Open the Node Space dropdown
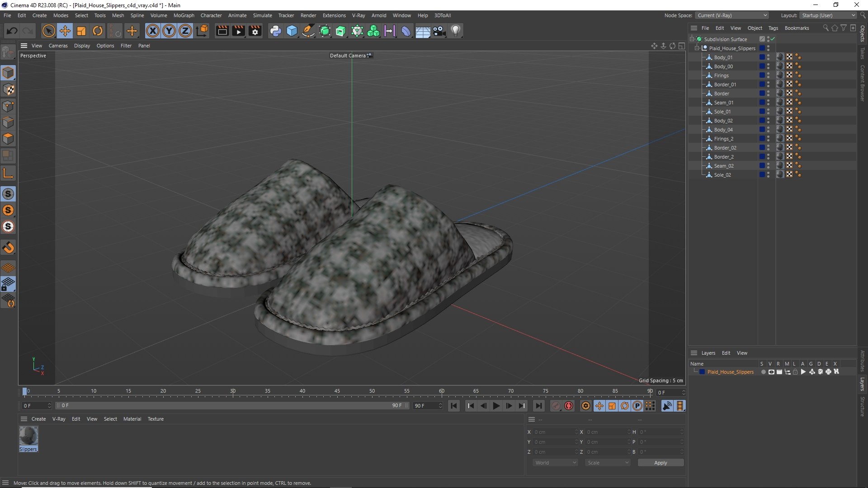 [x=731, y=15]
